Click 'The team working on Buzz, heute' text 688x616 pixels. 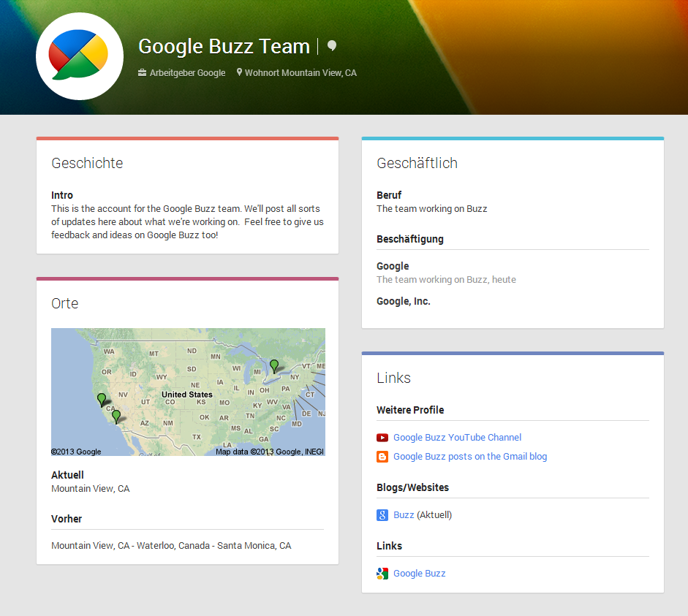click(x=446, y=280)
